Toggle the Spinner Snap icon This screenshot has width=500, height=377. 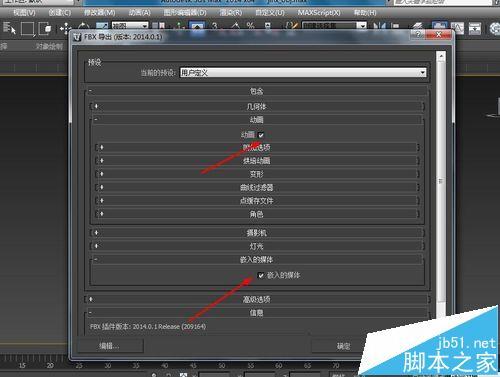(x=268, y=26)
